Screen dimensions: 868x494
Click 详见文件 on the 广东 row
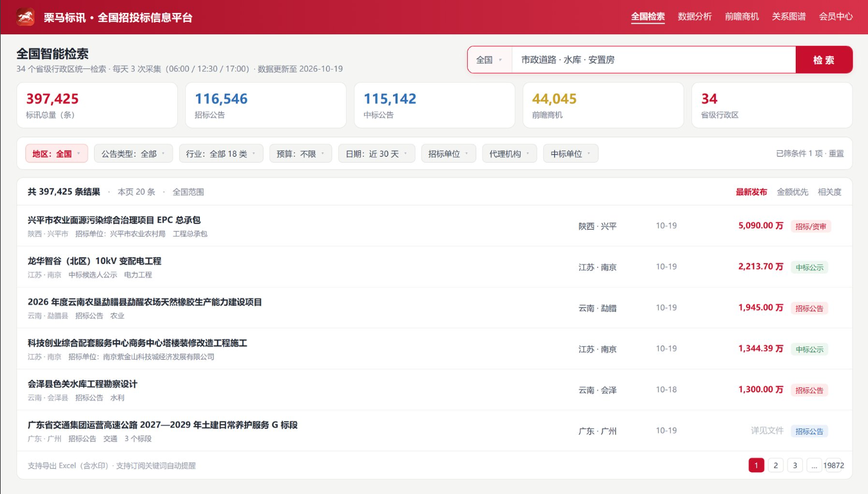(x=767, y=431)
